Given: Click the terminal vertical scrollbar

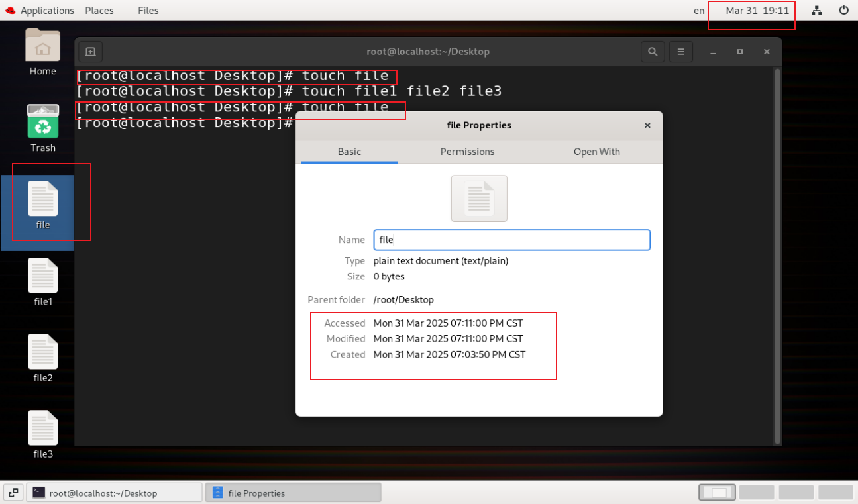Looking at the screenshot, I should click(778, 256).
